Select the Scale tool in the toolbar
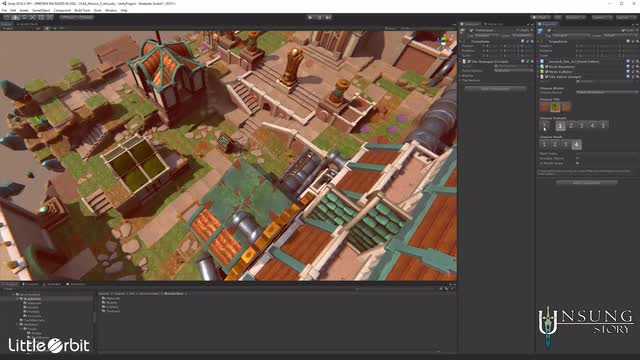 click(x=33, y=18)
